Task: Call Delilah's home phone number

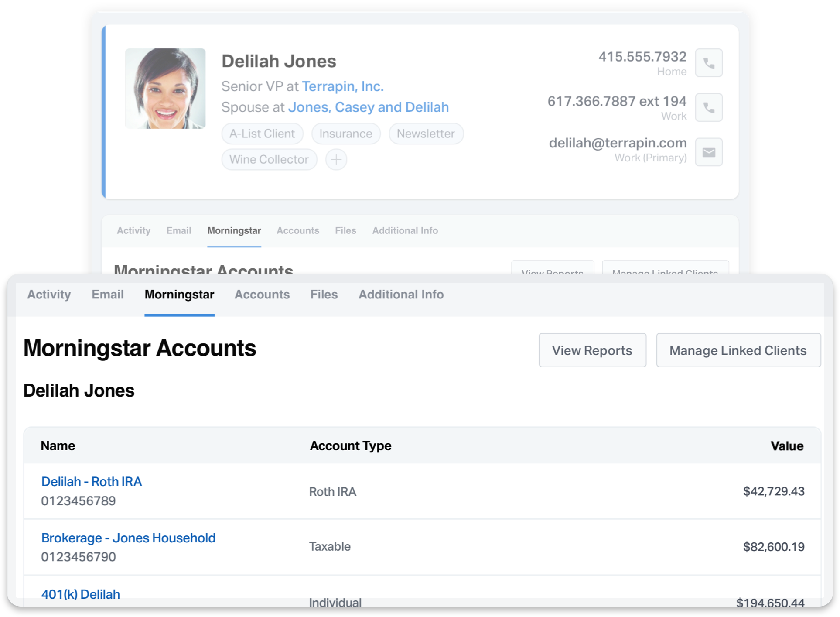Action: 708,63
